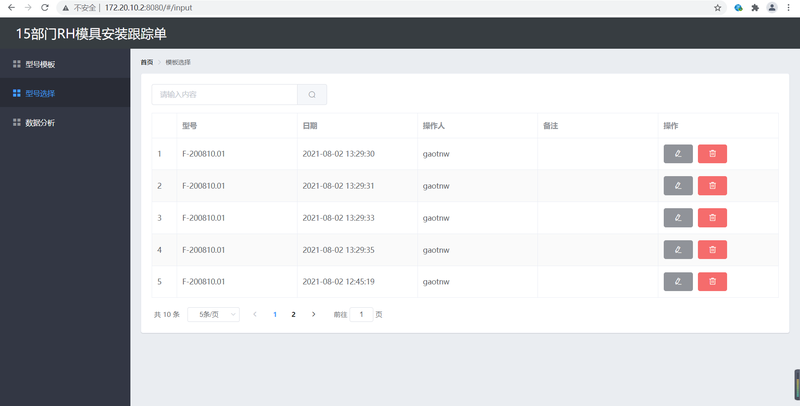
Task: Click the browser reload icon
Action: pyautogui.click(x=45, y=8)
